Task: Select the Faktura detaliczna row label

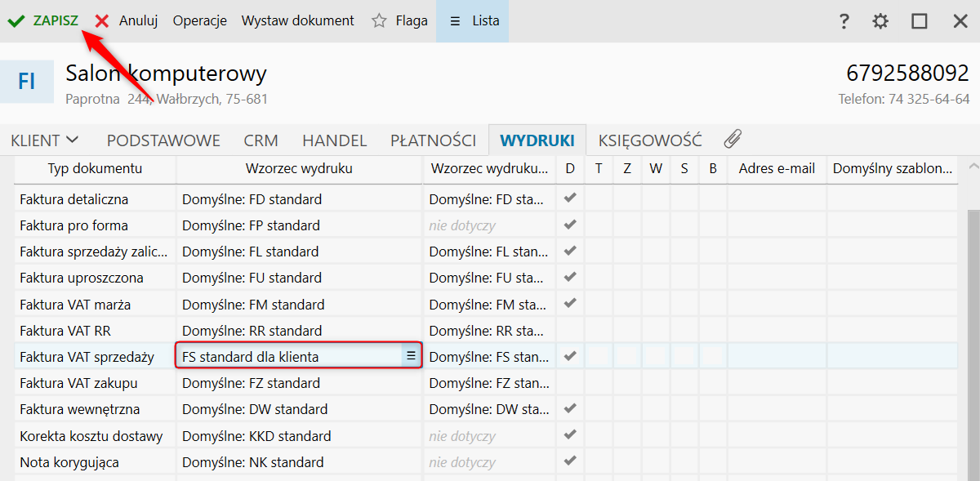Action: pyautogui.click(x=73, y=198)
